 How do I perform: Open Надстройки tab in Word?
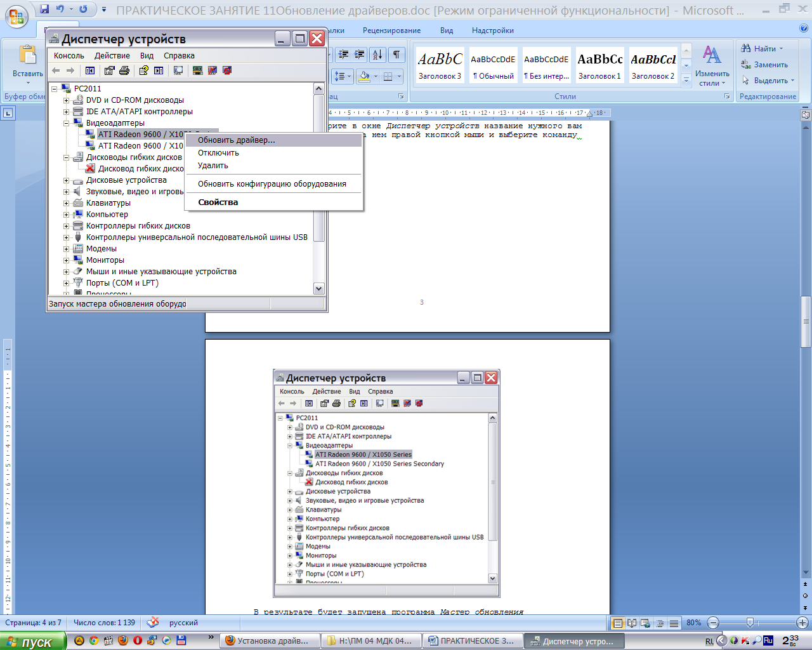coord(492,30)
